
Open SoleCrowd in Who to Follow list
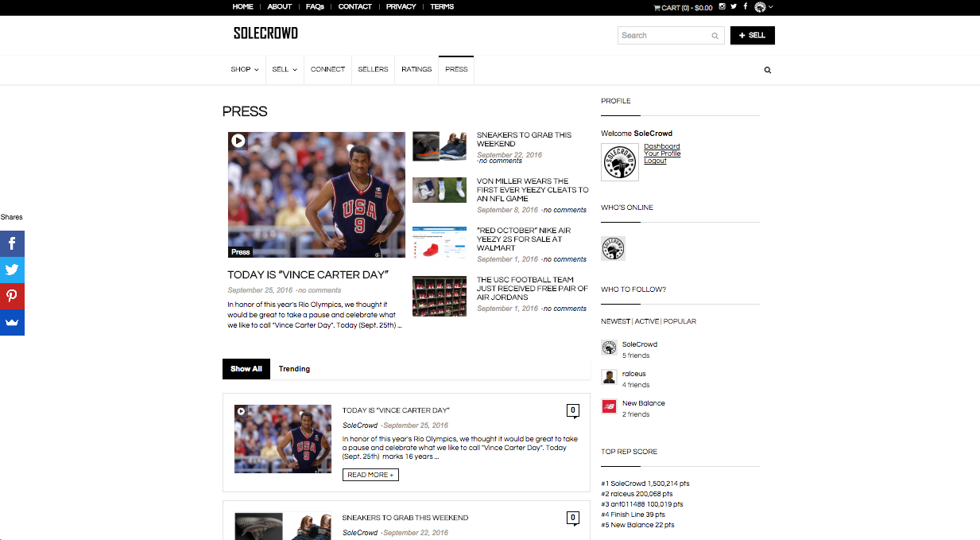640,344
